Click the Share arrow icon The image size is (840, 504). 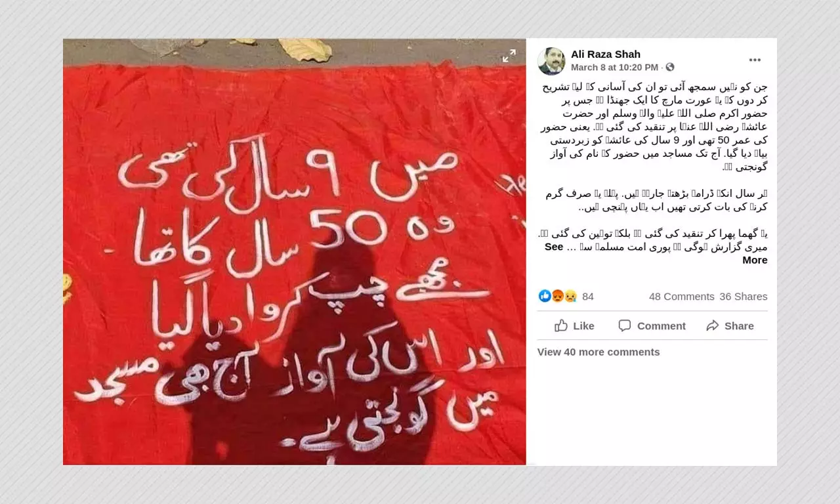click(713, 325)
